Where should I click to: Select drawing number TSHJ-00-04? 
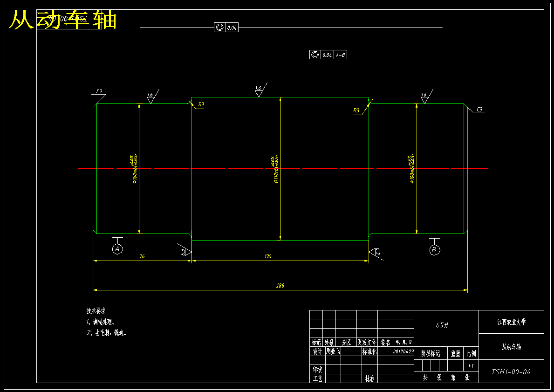click(511, 372)
